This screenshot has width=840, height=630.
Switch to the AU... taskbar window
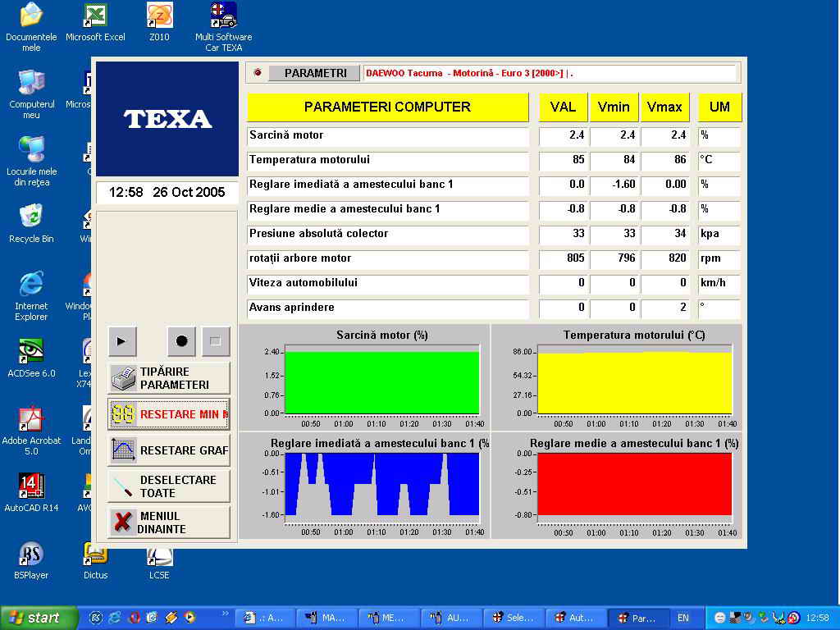[451, 618]
